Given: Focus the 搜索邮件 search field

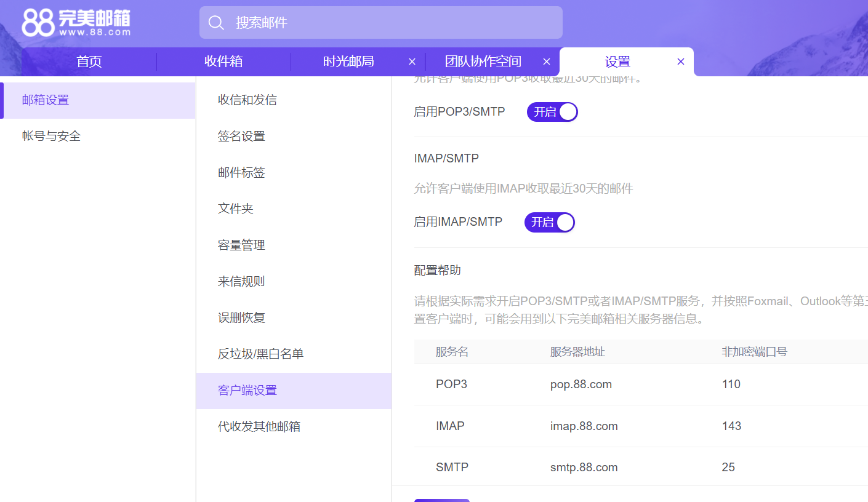Looking at the screenshot, I should click(381, 23).
